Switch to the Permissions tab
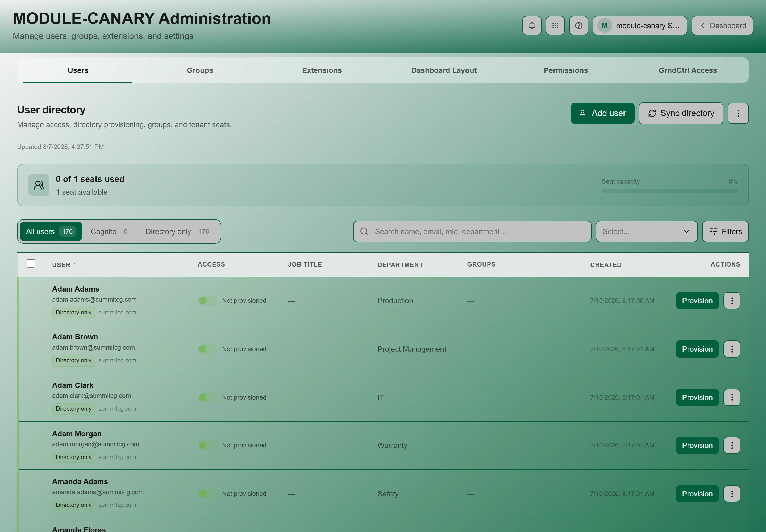The image size is (766, 532). [x=566, y=70]
